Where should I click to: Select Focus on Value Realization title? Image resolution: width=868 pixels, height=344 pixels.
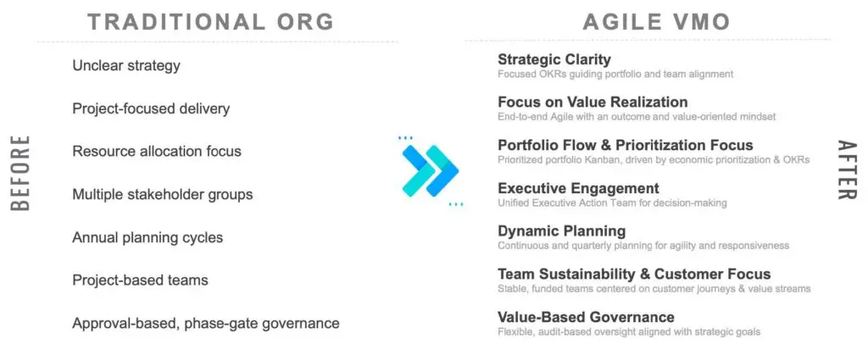[593, 102]
